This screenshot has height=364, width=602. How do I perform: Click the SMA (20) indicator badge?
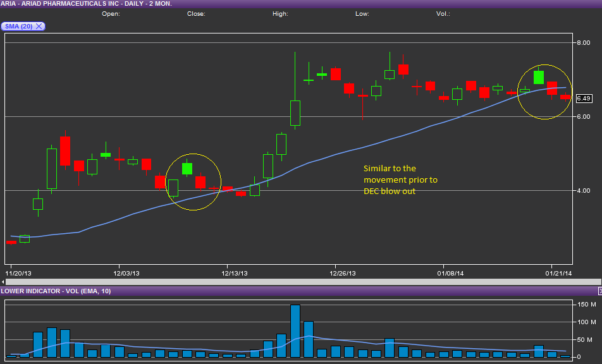pyautogui.click(x=19, y=26)
